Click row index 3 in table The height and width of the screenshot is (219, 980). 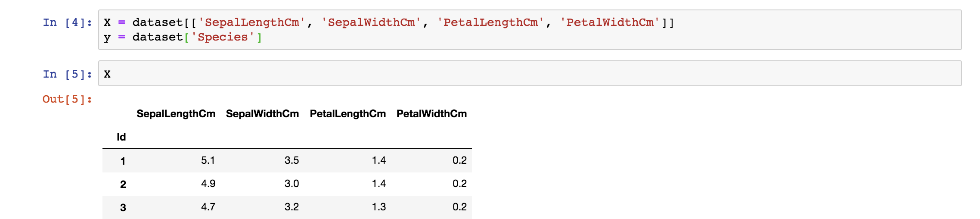point(123,208)
